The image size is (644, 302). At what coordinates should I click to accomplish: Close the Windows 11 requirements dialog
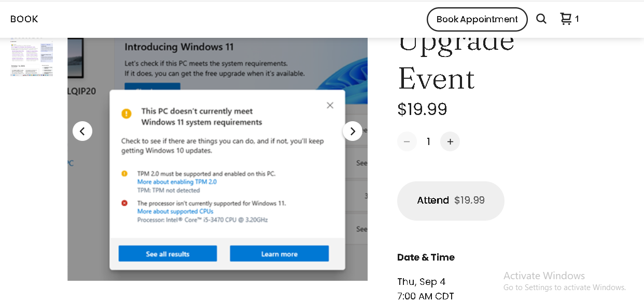[330, 105]
